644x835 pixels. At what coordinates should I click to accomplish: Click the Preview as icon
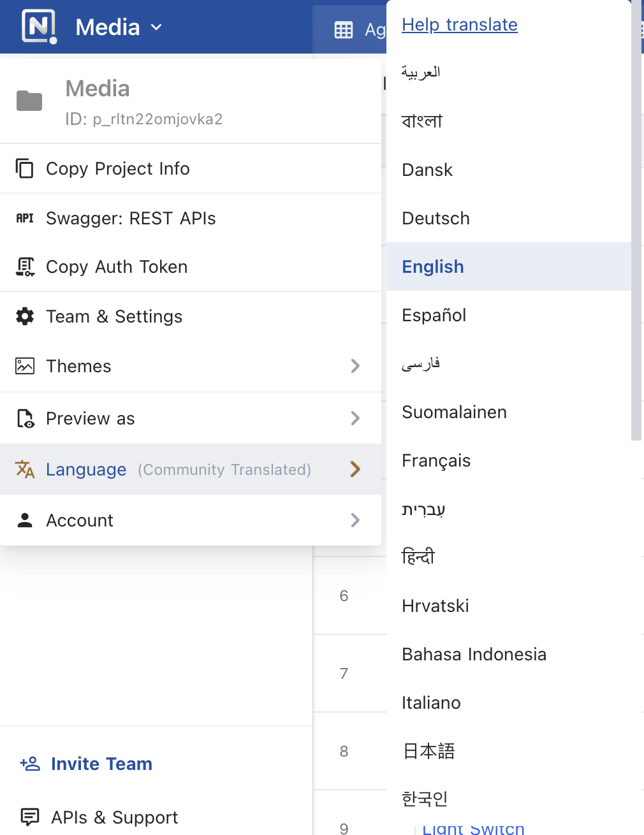(x=25, y=418)
